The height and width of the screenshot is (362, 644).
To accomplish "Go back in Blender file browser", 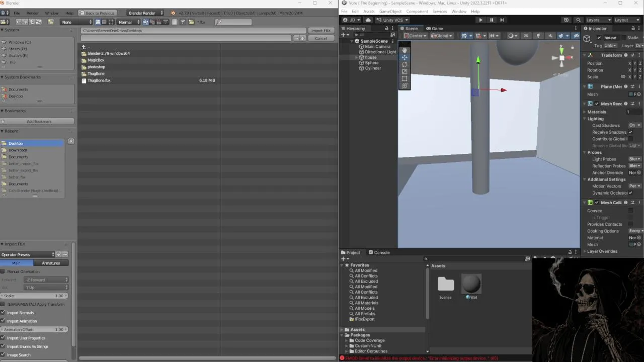I will [x=18, y=22].
